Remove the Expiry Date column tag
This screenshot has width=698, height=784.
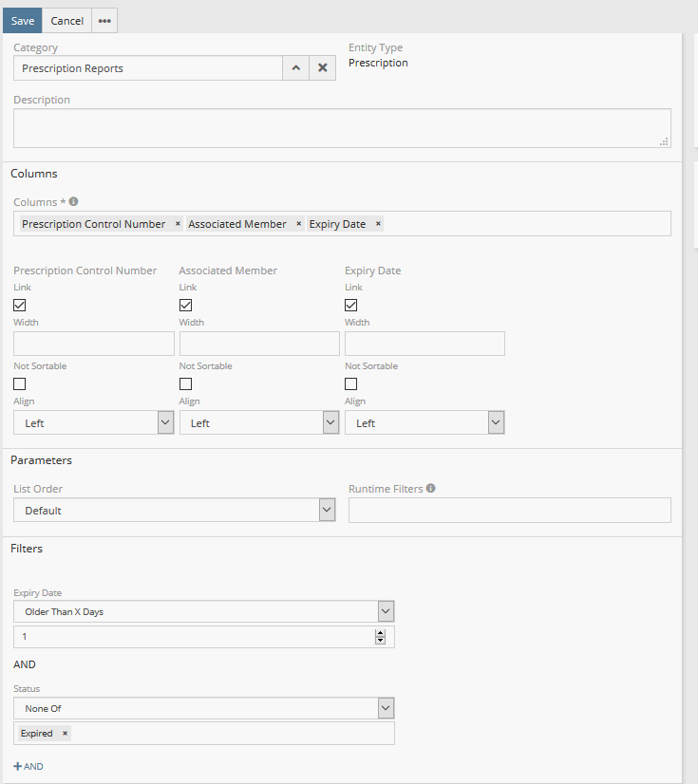pyautogui.click(x=378, y=224)
